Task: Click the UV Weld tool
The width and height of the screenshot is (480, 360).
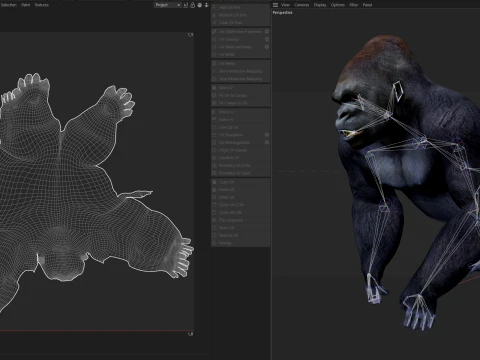Action: [x=240, y=54]
